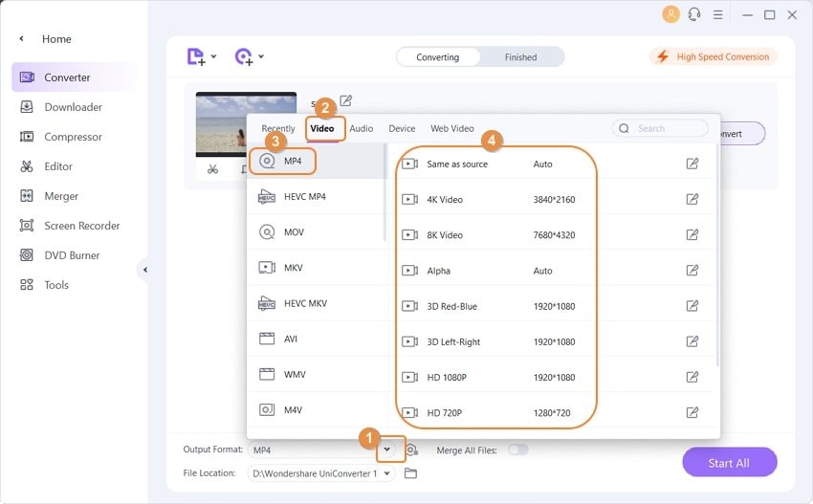Expand the File Location dropdown
Viewport: 813px width, 504px height.
click(386, 473)
